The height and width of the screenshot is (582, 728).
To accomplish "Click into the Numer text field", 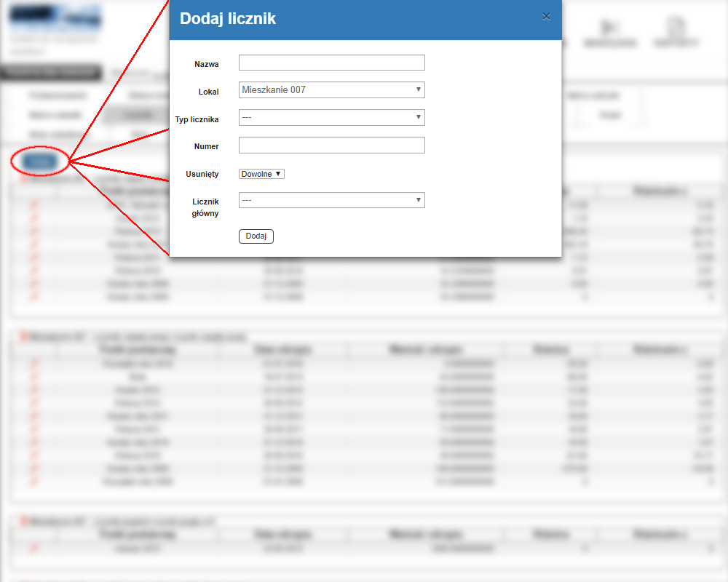I will pos(331,145).
